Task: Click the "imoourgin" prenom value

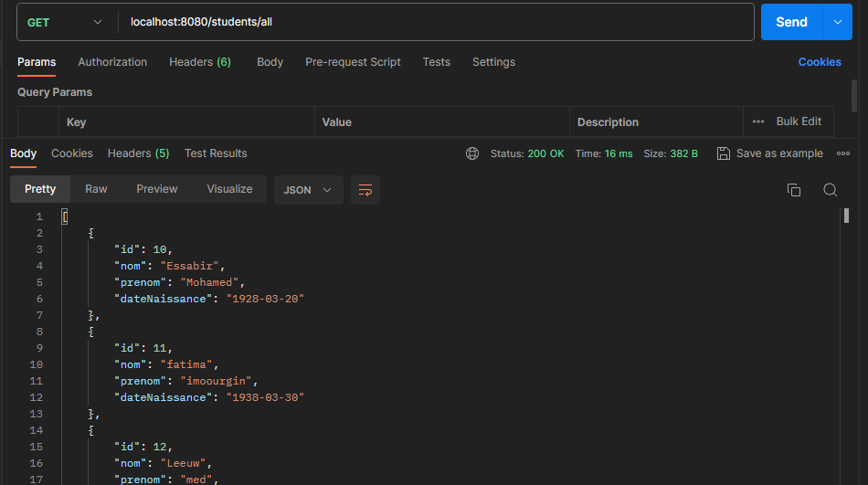Action: [x=216, y=381]
